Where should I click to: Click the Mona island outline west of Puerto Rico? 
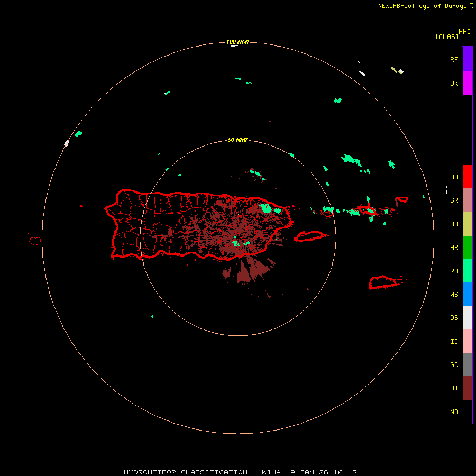click(x=35, y=241)
